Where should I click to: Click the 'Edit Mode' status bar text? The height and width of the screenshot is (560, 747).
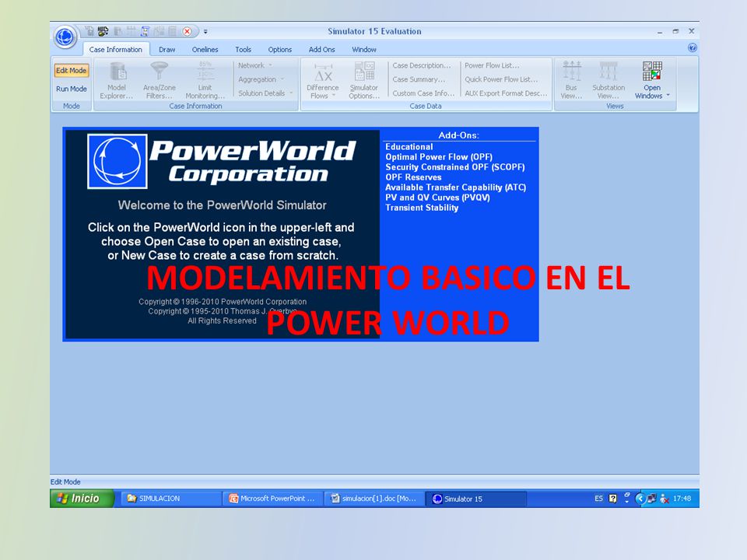tap(65, 482)
